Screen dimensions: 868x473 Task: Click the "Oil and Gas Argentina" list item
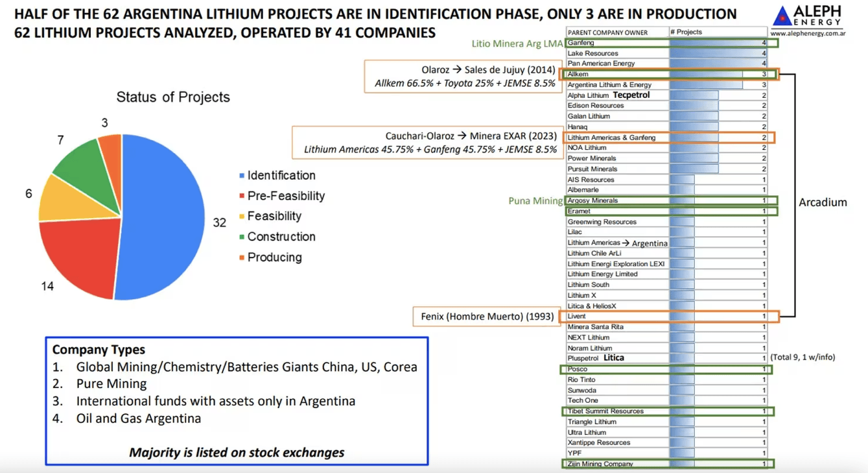point(139,418)
